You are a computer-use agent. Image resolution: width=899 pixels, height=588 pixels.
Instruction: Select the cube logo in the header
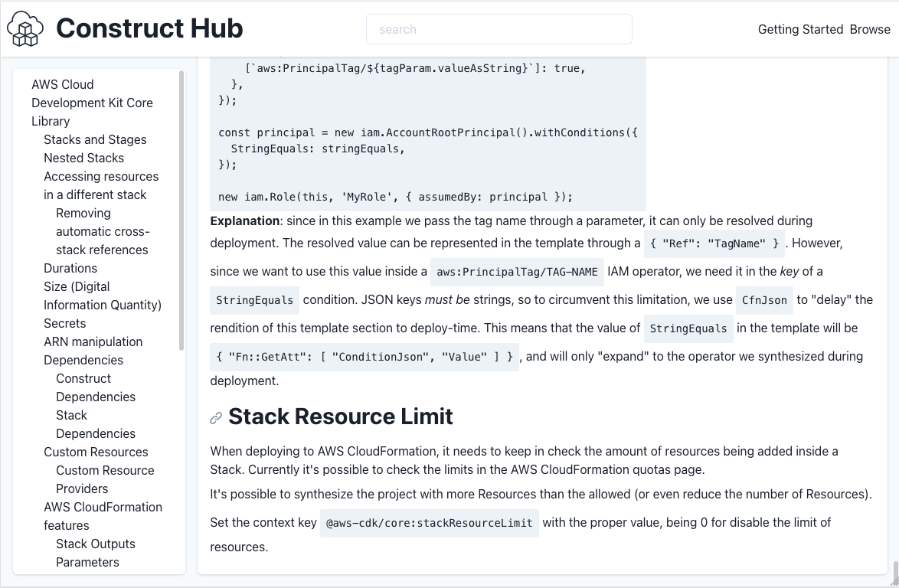click(25, 28)
